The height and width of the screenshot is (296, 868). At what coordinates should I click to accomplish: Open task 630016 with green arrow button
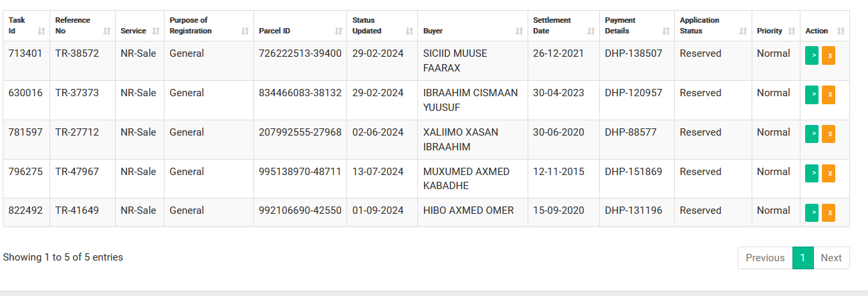[812, 95]
